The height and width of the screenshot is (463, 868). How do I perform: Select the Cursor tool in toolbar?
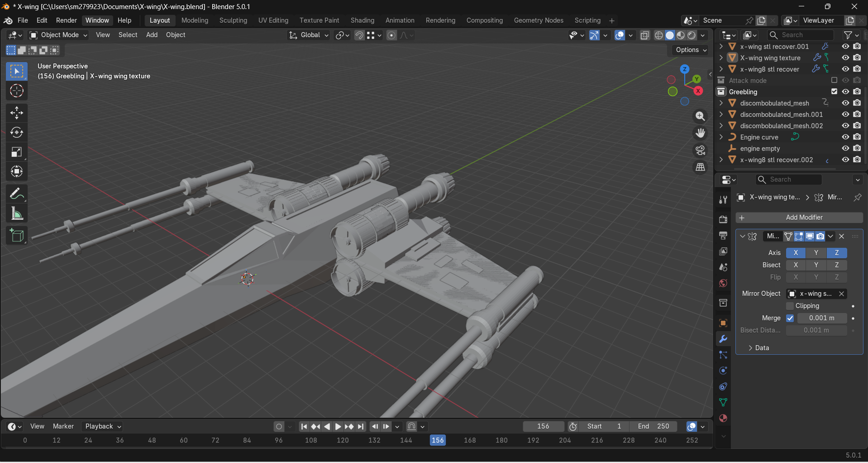pos(17,91)
